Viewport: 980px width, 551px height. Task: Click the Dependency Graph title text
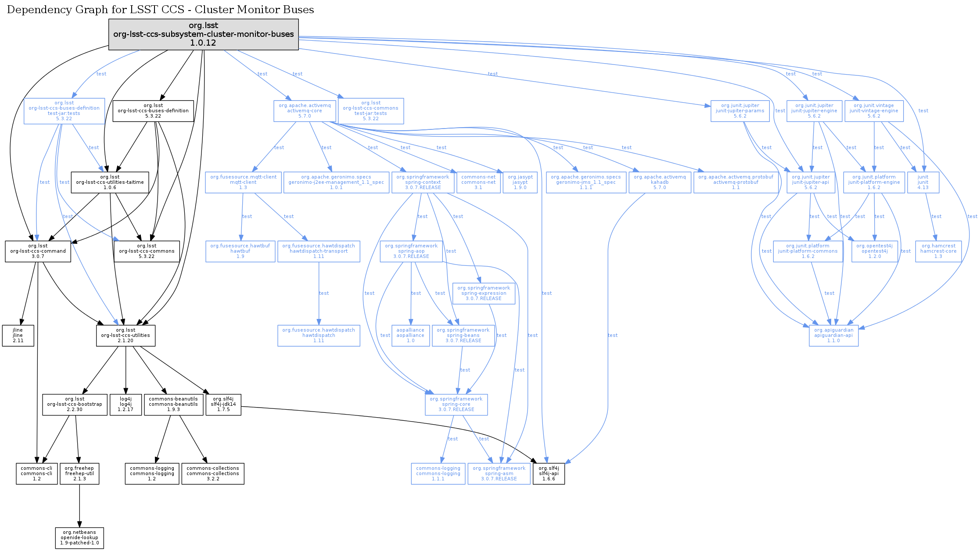click(x=160, y=10)
